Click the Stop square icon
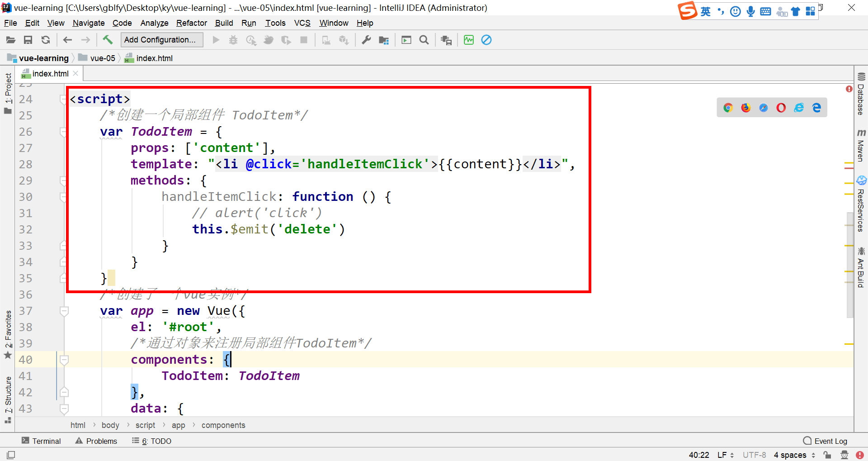The image size is (868, 461). (x=304, y=40)
